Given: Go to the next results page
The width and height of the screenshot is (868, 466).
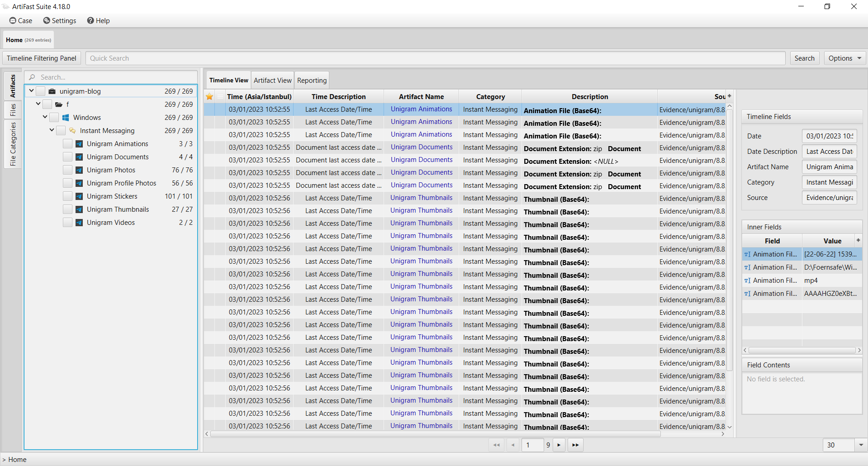Looking at the screenshot, I should coord(559,445).
